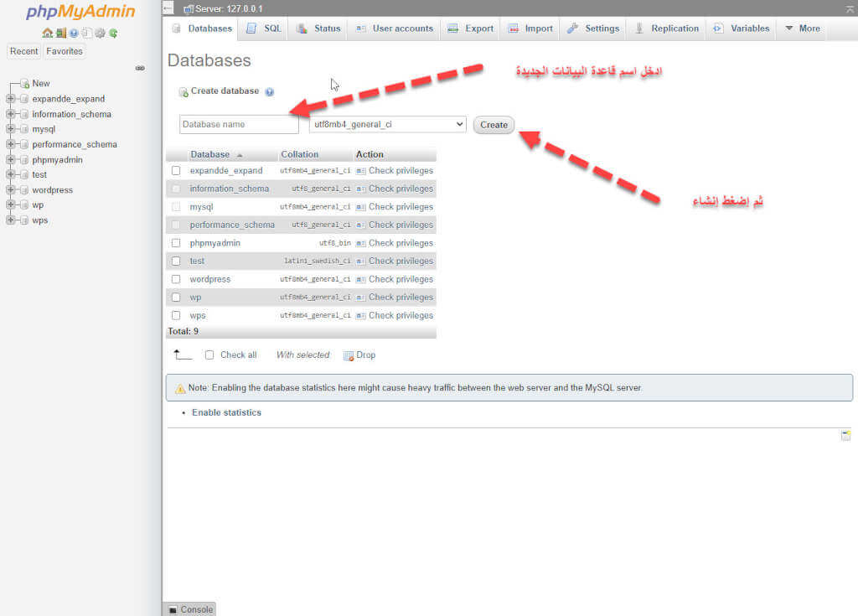858x616 pixels.
Task: Open the utf8mb4_general_ci collation dropdown
Action: [x=388, y=124]
